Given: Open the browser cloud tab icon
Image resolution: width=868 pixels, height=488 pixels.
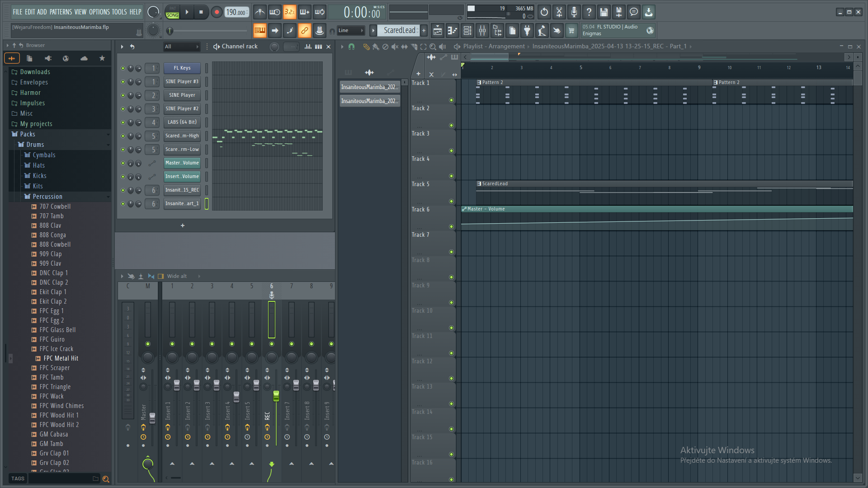Looking at the screenshot, I should [x=84, y=58].
